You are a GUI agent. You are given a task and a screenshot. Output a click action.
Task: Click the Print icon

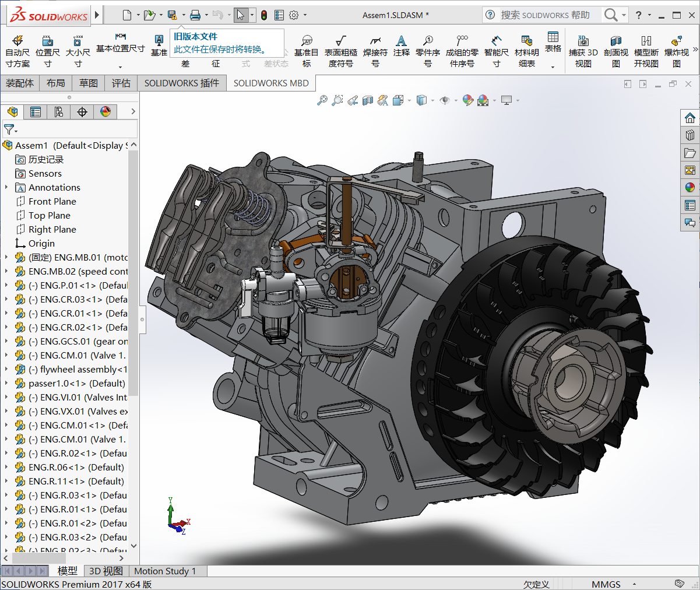pos(195,15)
